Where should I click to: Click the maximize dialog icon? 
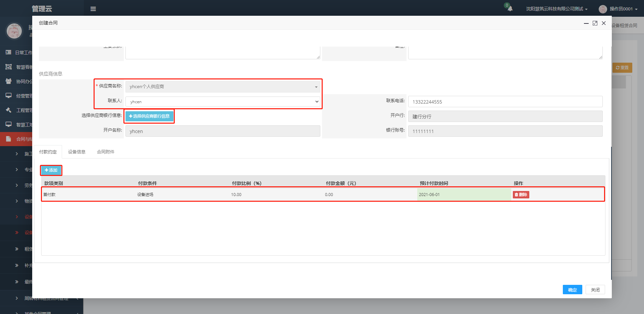pos(595,23)
